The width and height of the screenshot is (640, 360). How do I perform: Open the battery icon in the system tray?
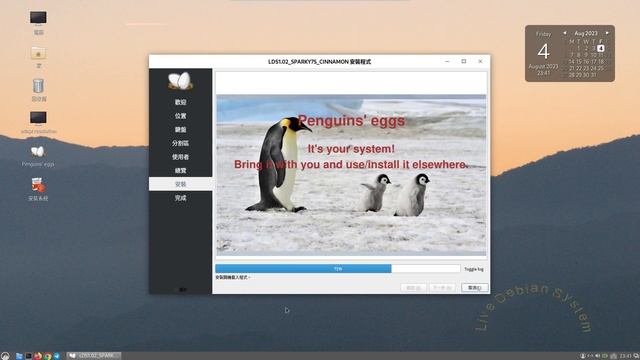pos(605,356)
